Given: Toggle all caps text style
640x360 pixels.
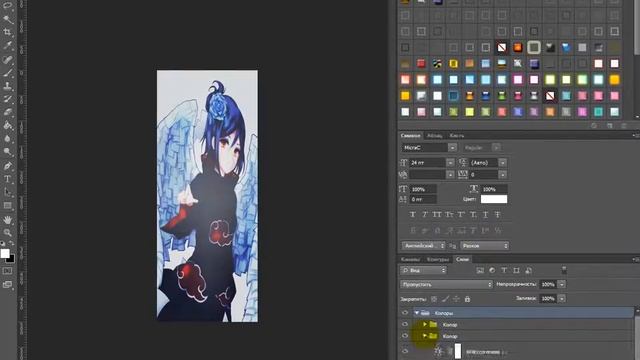Looking at the screenshot, I should pos(437,214).
